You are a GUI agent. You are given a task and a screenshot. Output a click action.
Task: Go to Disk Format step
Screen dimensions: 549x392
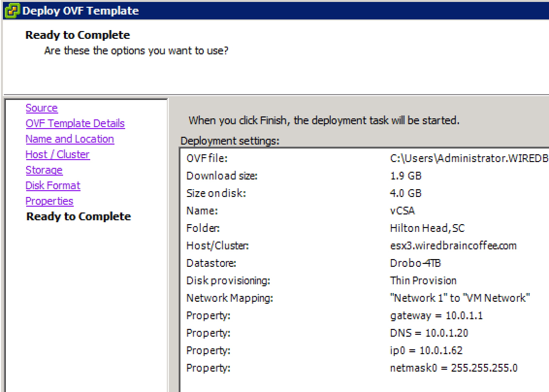53,185
